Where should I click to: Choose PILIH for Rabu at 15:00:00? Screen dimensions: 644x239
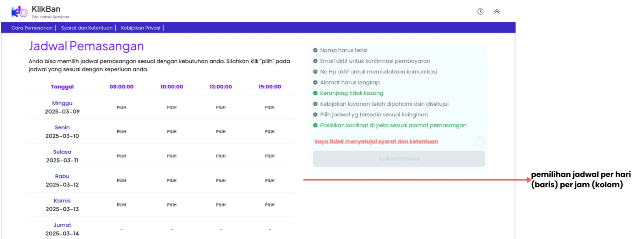click(270, 180)
